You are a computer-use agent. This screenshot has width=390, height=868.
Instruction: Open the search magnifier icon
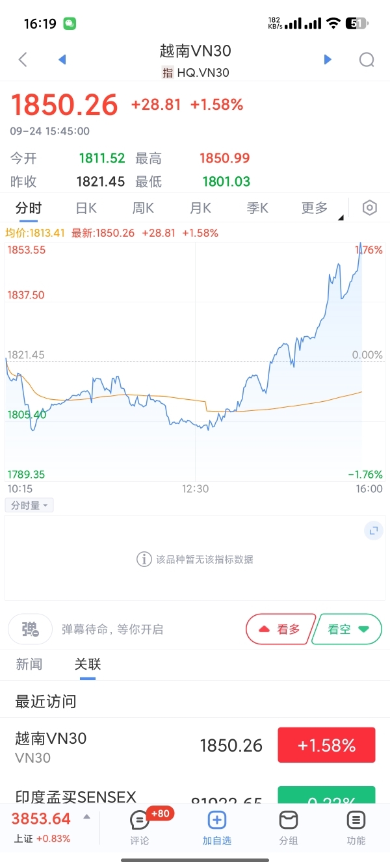coord(367,60)
